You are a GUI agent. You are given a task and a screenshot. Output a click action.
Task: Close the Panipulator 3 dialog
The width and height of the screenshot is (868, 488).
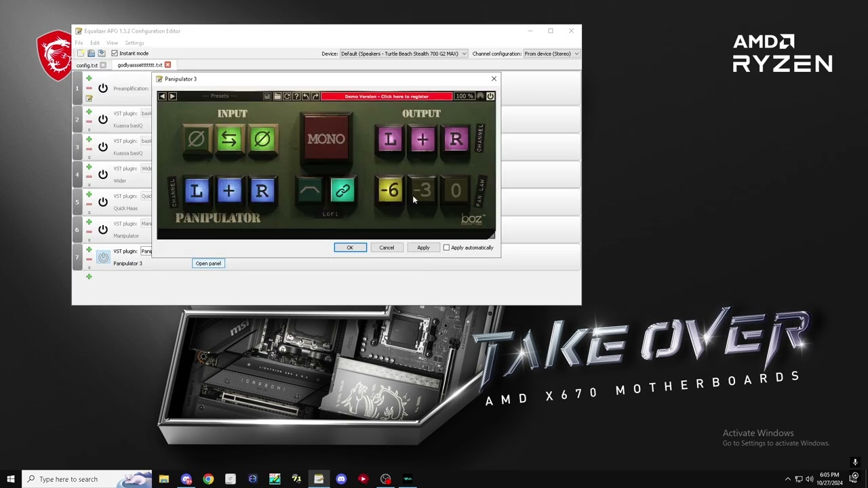(494, 79)
